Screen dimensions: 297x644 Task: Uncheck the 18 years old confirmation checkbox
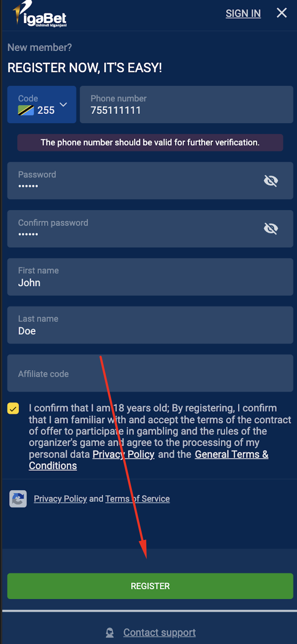pos(13,409)
